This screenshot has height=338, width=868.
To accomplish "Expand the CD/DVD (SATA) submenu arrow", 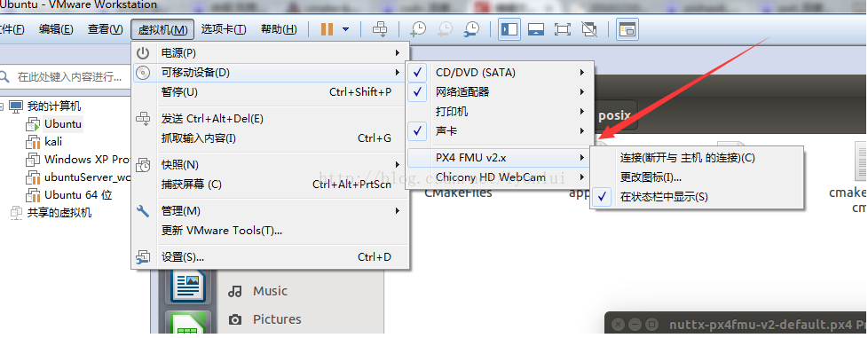I will pos(582,73).
